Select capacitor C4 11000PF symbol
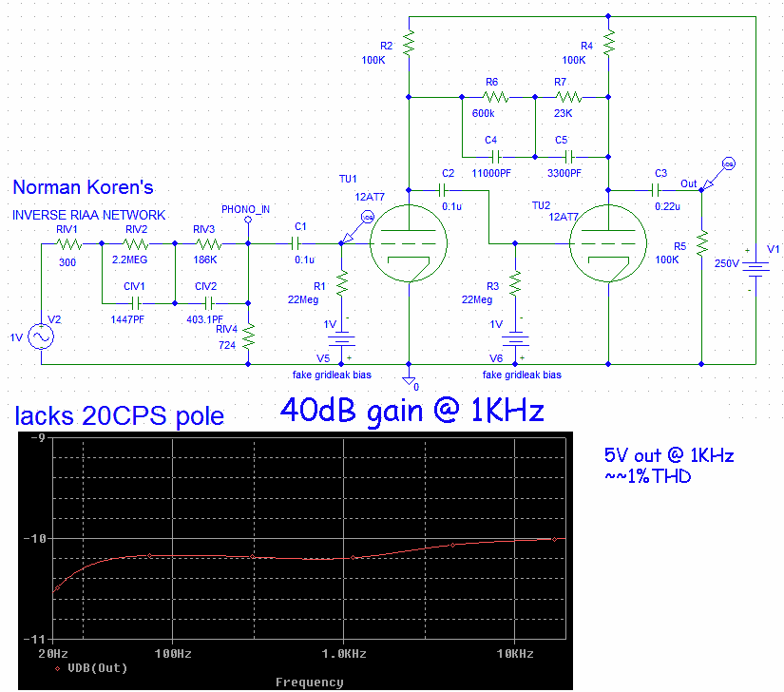The image size is (784, 692). pos(495,158)
